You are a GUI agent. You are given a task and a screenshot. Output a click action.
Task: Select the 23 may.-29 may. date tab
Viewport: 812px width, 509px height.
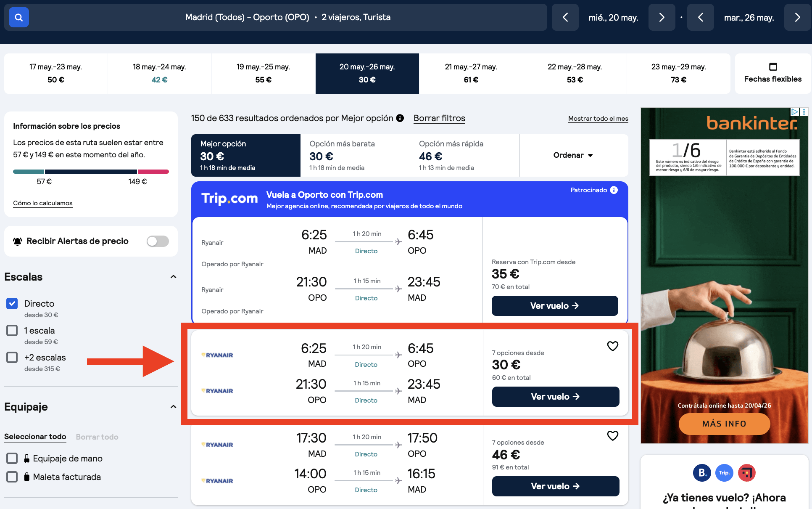(678, 73)
